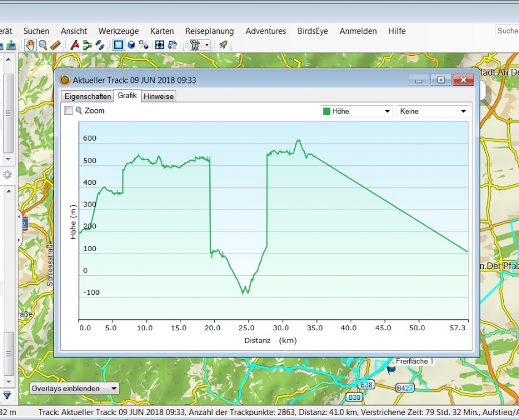Click the upper list's scroll-up arrow
This screenshot has height=420, width=519.
(x=9, y=59)
